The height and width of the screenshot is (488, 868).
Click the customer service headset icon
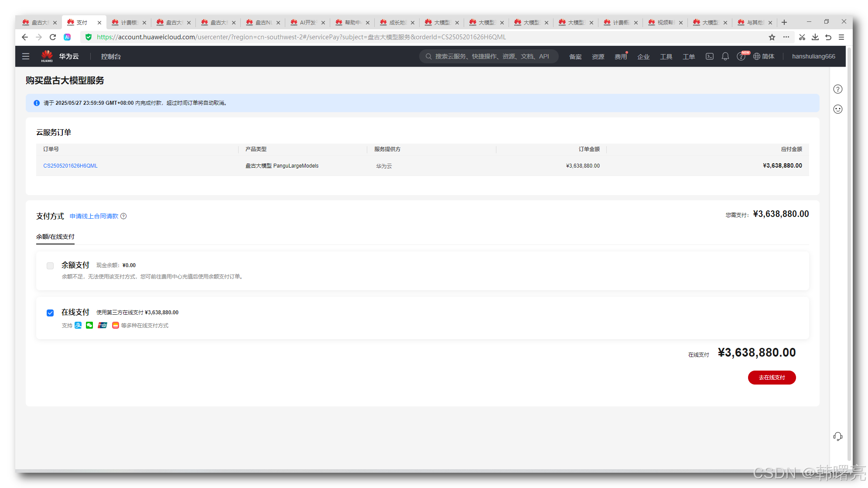pyautogui.click(x=837, y=436)
